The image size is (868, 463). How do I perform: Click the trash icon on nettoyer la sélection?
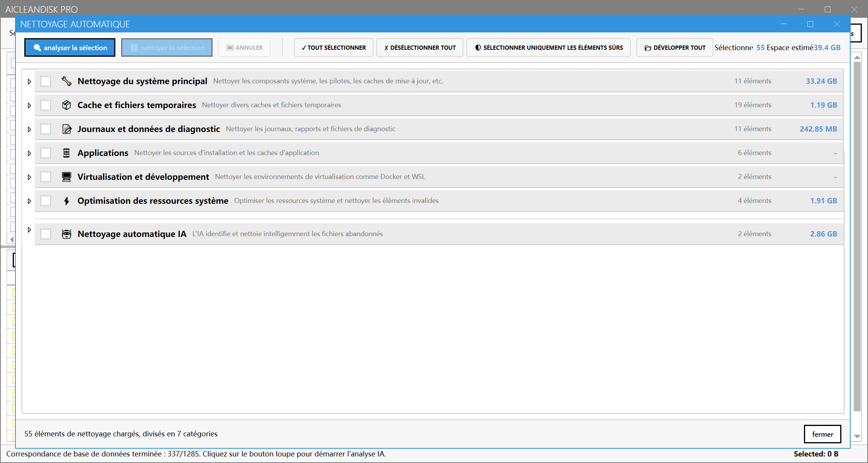pyautogui.click(x=133, y=47)
